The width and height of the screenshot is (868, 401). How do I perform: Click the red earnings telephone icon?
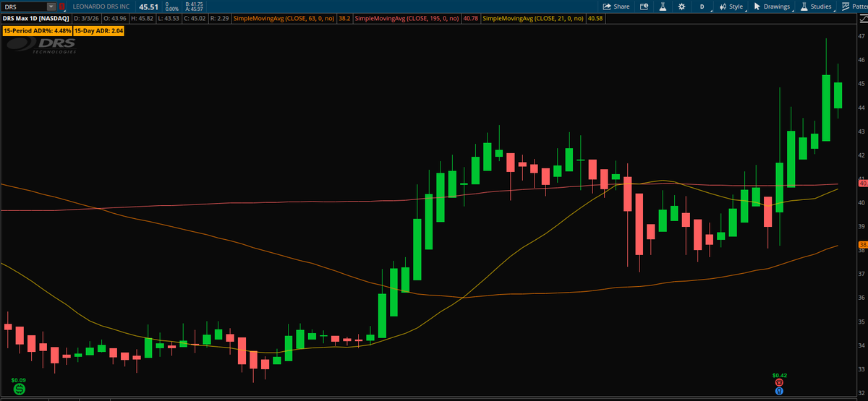pos(779,383)
